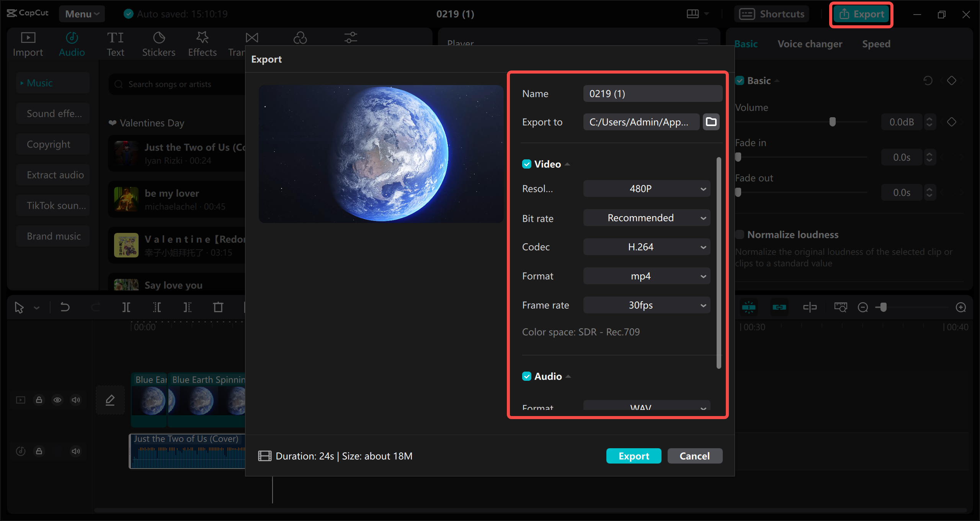Image resolution: width=980 pixels, height=521 pixels.
Task: Click the Zoom out icon on the timeline
Action: pos(862,307)
